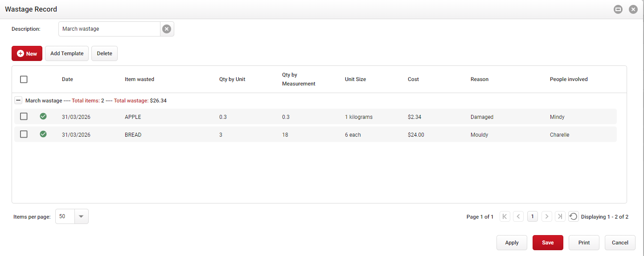Sort by the Cost column header
Image resolution: width=644 pixels, height=256 pixels.
pyautogui.click(x=413, y=79)
